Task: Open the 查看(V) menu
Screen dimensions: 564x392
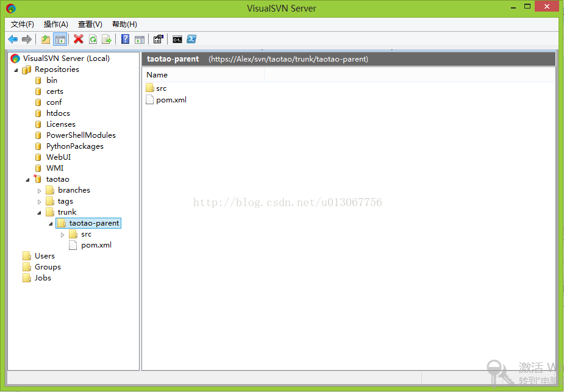Action: coord(90,24)
